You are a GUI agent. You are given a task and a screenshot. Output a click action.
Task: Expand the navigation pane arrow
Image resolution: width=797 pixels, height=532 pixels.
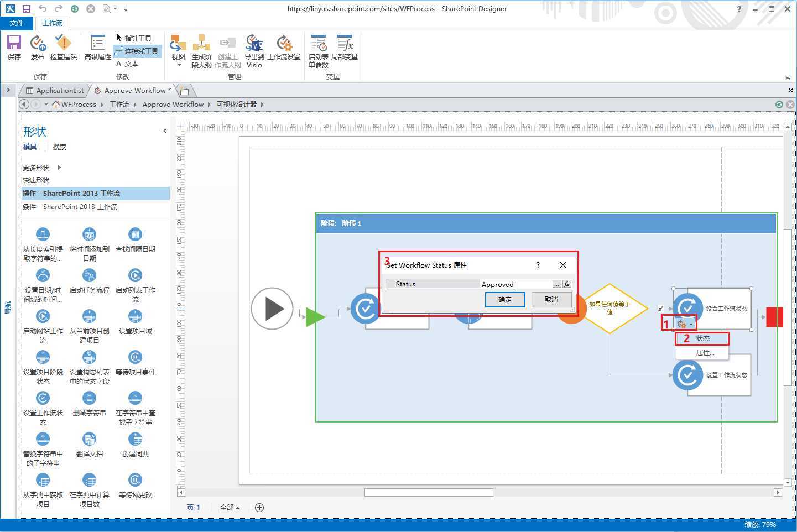point(8,90)
